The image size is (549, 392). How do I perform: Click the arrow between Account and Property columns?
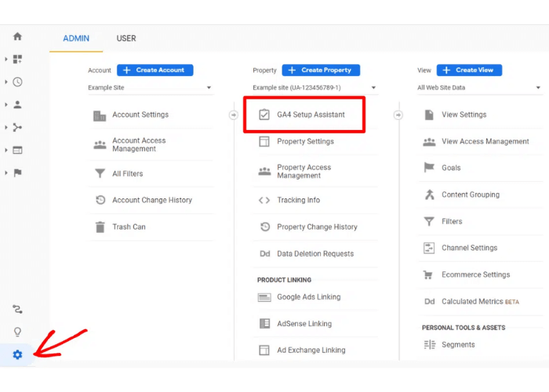click(x=234, y=114)
